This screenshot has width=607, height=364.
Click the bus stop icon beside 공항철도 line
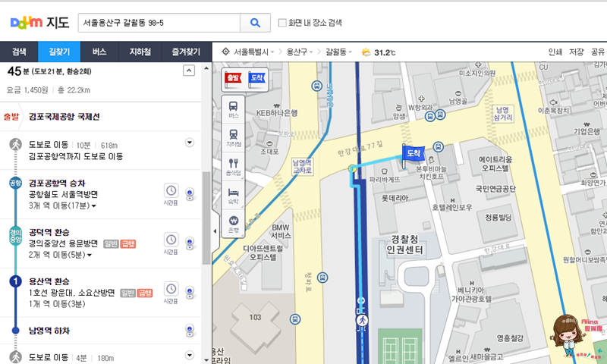click(x=317, y=86)
